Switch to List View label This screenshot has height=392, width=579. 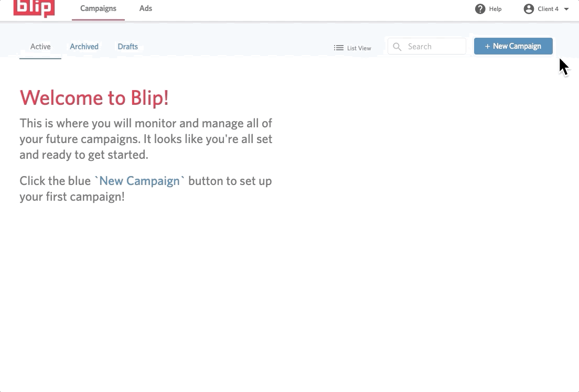tap(359, 48)
